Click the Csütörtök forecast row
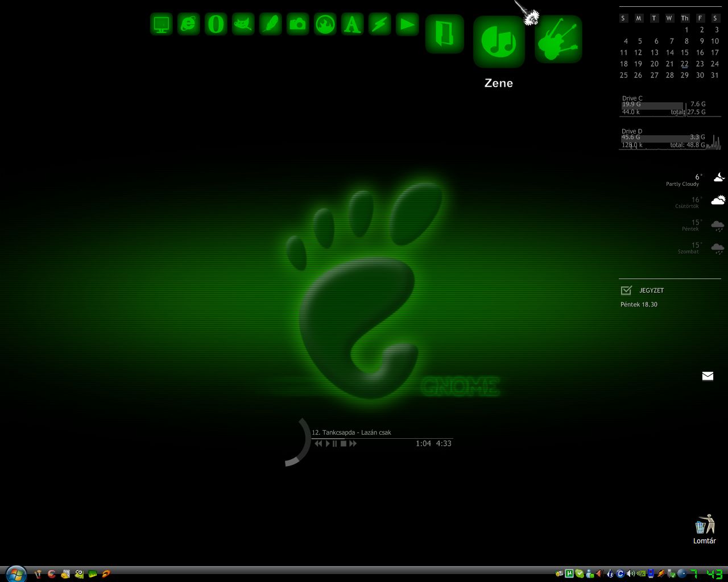This screenshot has height=582, width=728. (x=700, y=202)
